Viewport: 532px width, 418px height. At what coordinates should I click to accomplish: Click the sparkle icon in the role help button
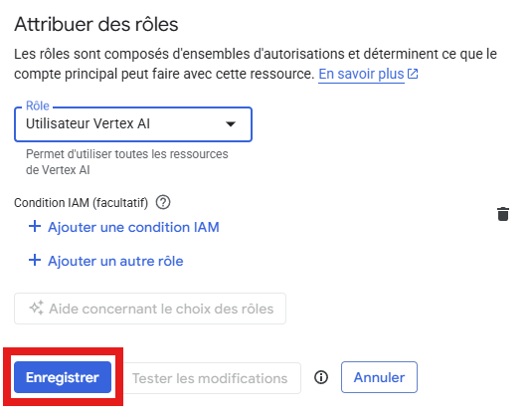click(37, 308)
